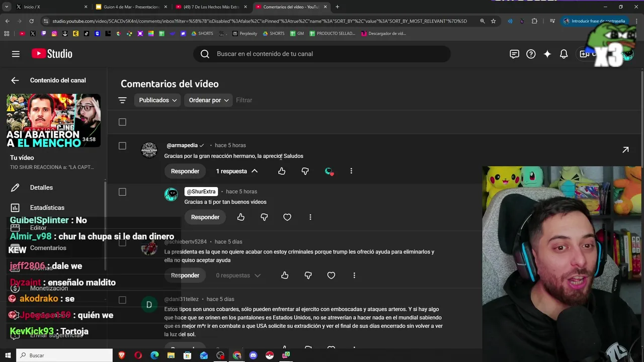
Task: Heart the @schiebertv5284 comment
Action: point(331,276)
